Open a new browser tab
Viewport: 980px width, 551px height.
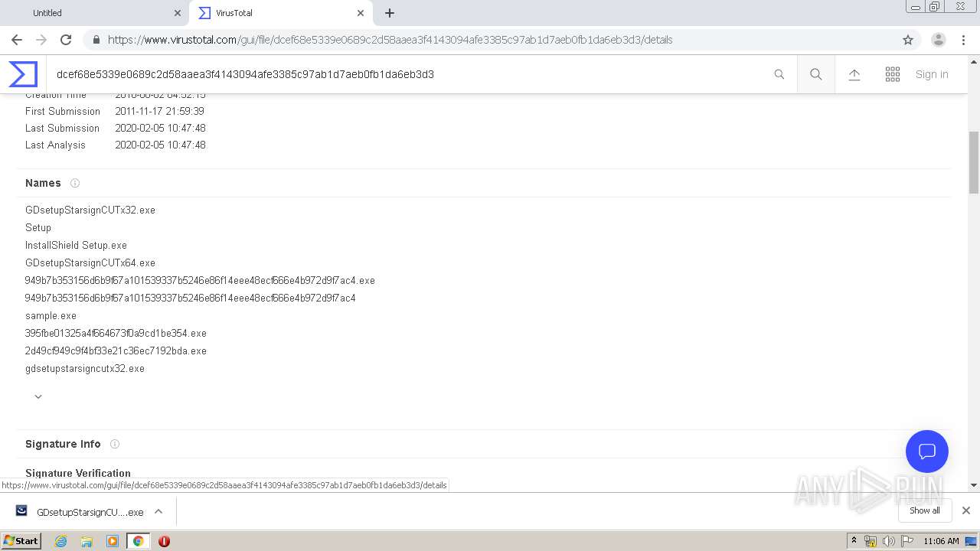[390, 13]
